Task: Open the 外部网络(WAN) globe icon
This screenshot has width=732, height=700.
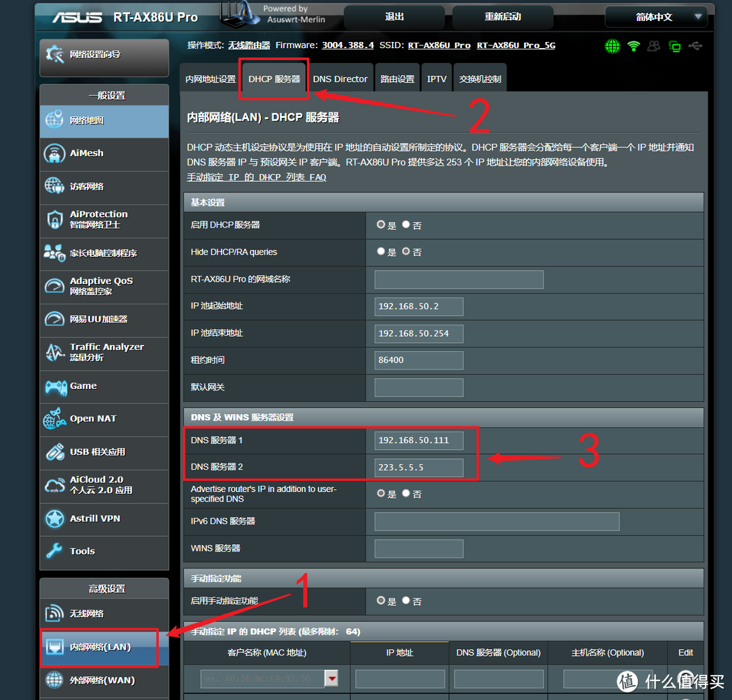Action: [54, 680]
